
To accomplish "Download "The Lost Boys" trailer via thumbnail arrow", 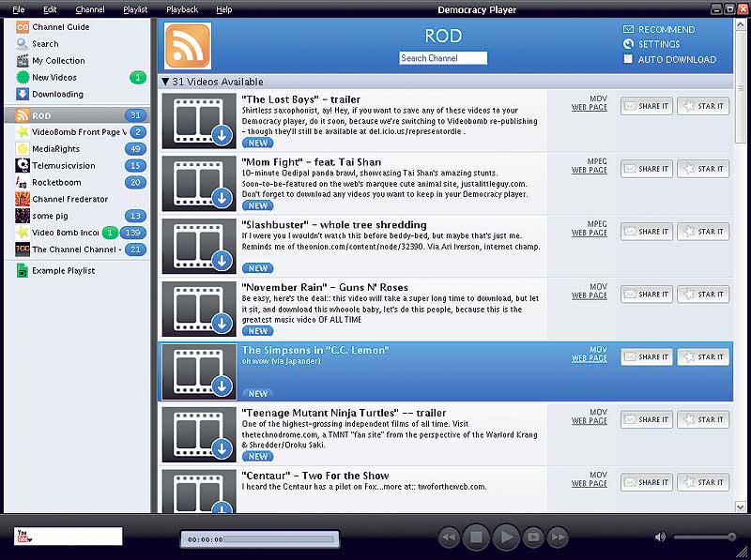I will [x=222, y=135].
